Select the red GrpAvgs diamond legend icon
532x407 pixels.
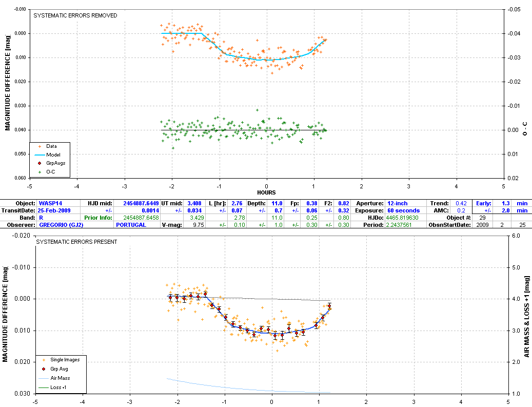pos(40,163)
